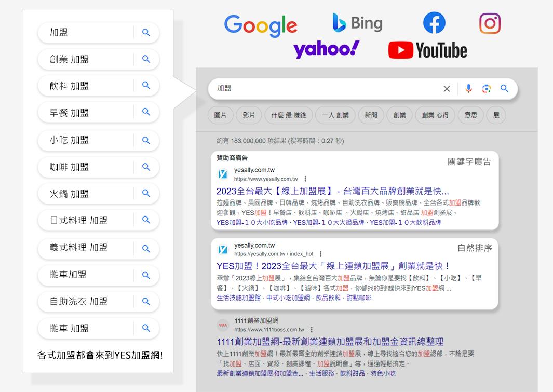Open the three-dot menu on the YES加盟 organic result
553x392 pixels.
point(321,255)
